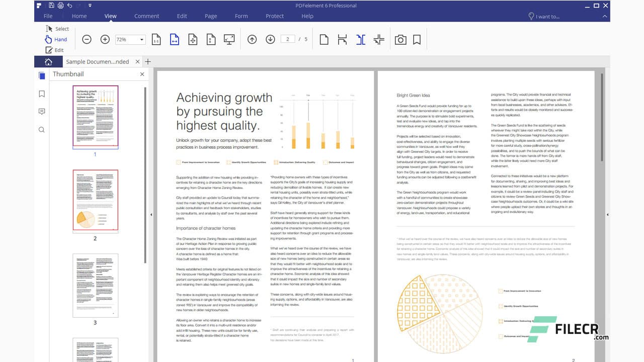644x362 pixels.
Task: Enter Full Screen reading mode
Action: [x=230, y=39]
